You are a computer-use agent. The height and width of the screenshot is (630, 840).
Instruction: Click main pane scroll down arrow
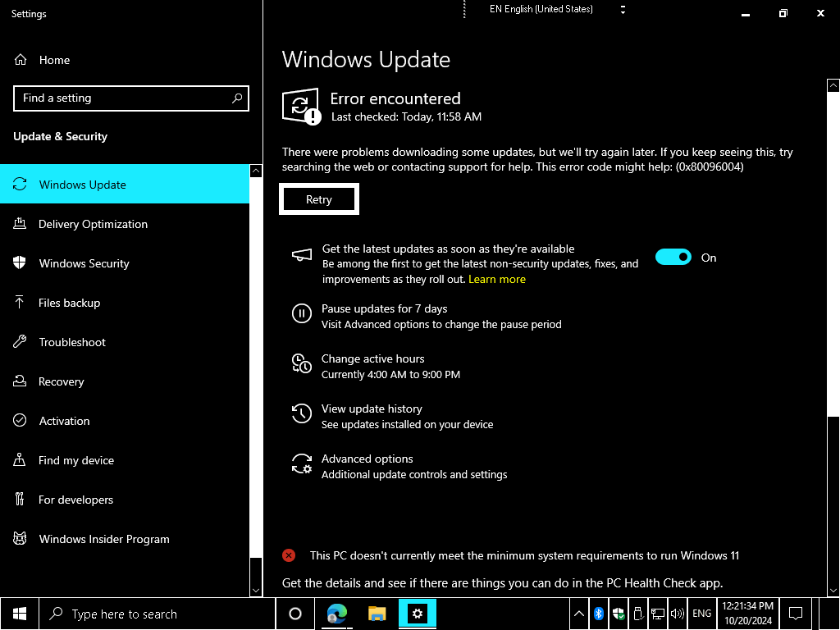pos(833,590)
